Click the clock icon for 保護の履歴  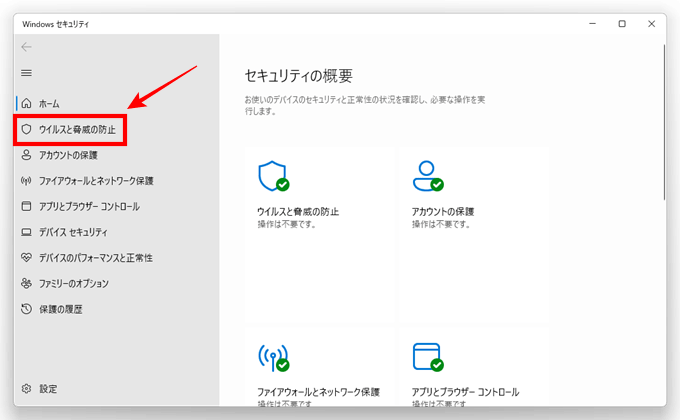26,309
